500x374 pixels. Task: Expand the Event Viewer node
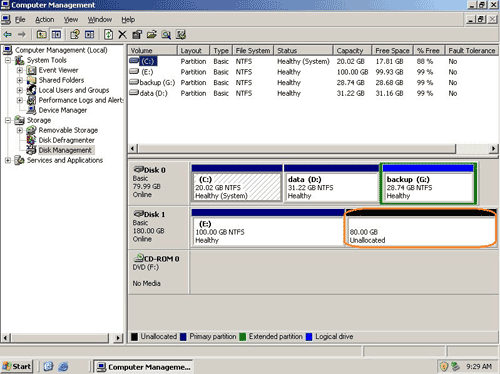coord(20,70)
